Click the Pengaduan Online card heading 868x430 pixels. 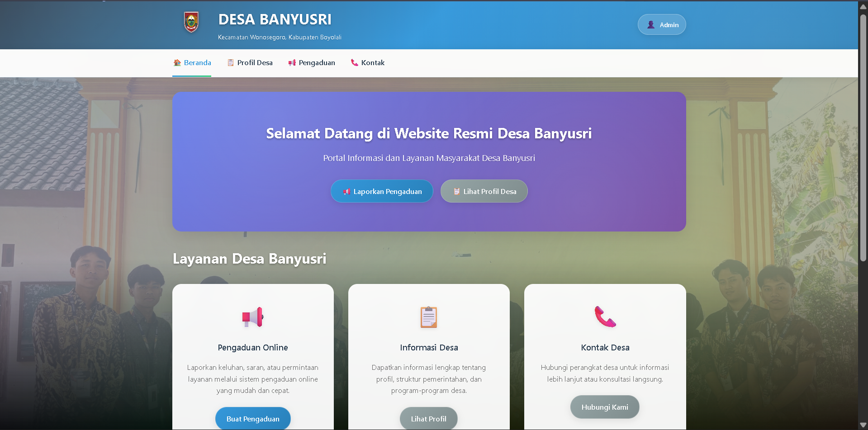tap(253, 347)
